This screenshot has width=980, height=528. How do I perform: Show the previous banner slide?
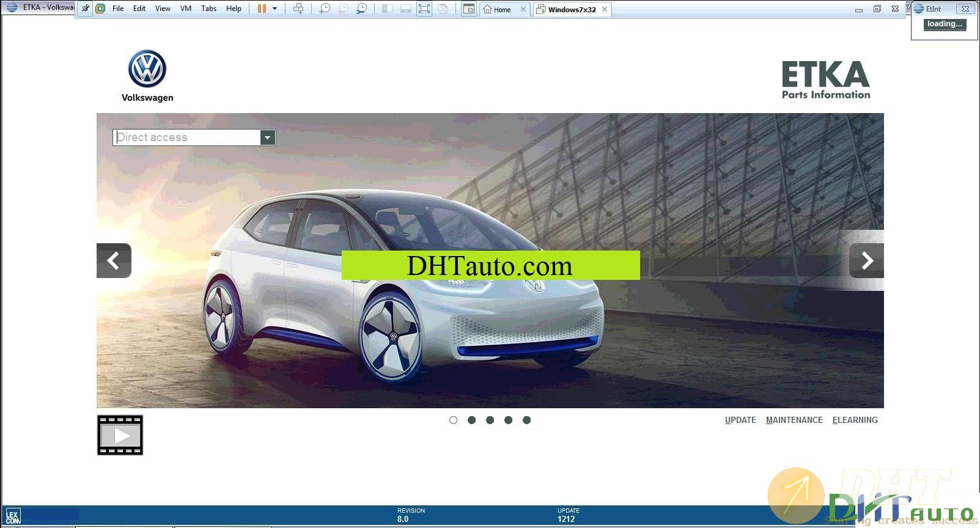[x=114, y=261]
